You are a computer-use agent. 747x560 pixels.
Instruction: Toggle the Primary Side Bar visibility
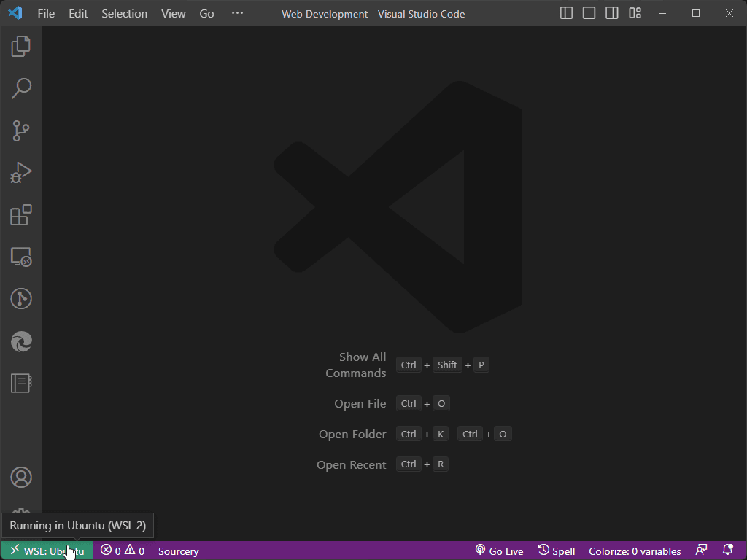(x=565, y=12)
